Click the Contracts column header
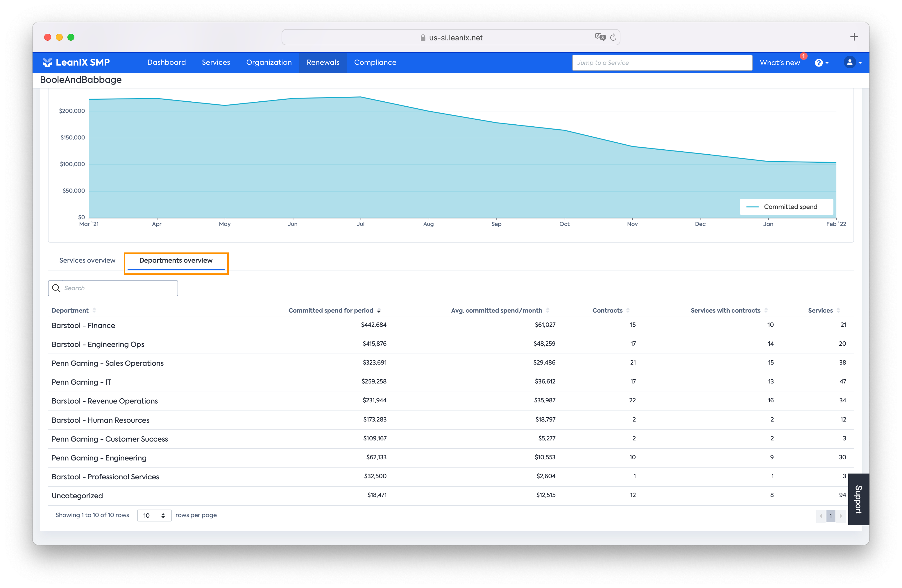This screenshot has width=902, height=588. coord(607,310)
